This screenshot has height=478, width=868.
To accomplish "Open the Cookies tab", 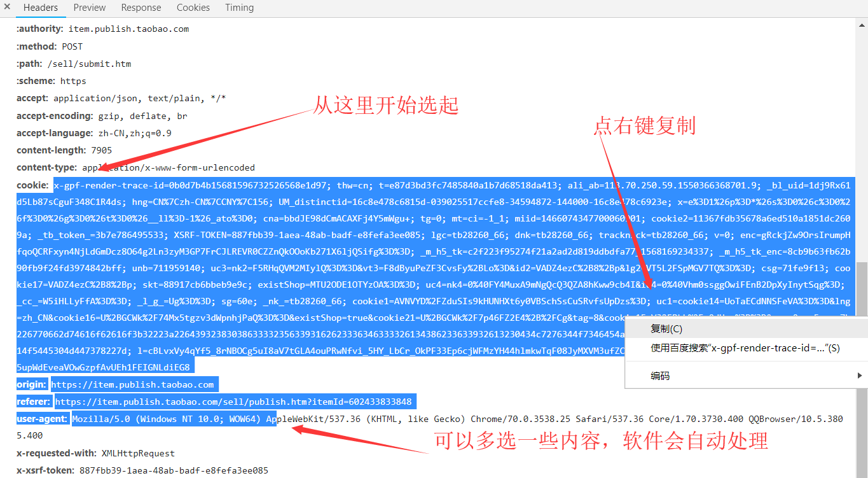I will coord(193,8).
